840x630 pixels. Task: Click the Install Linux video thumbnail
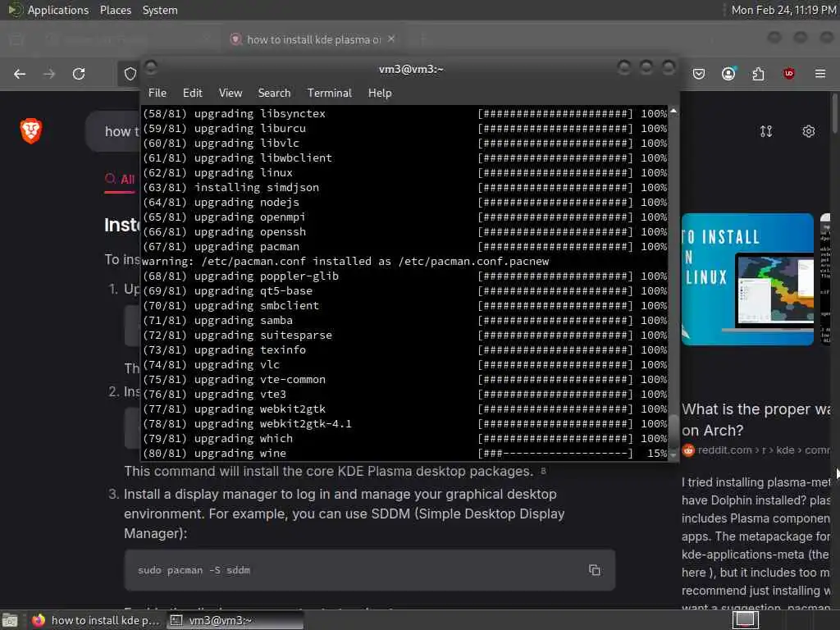(x=747, y=279)
